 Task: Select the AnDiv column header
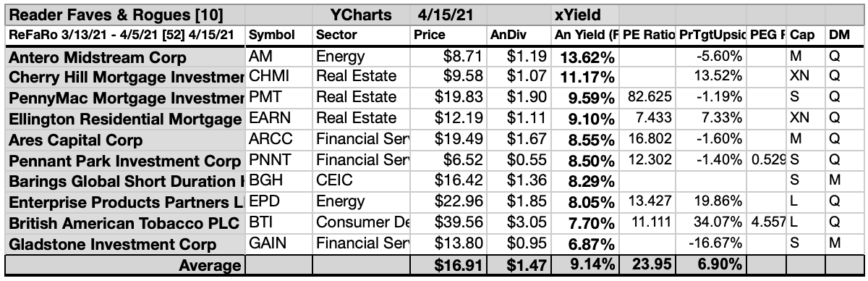(x=519, y=34)
